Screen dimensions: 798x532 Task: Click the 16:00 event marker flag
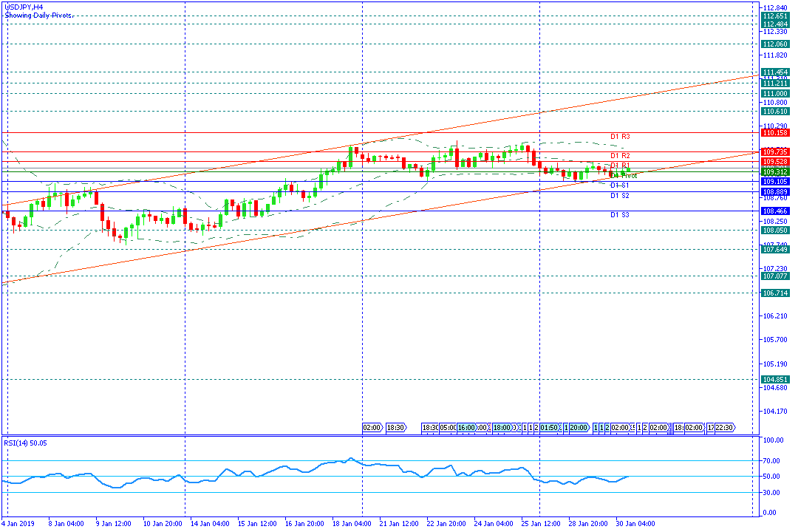465,428
